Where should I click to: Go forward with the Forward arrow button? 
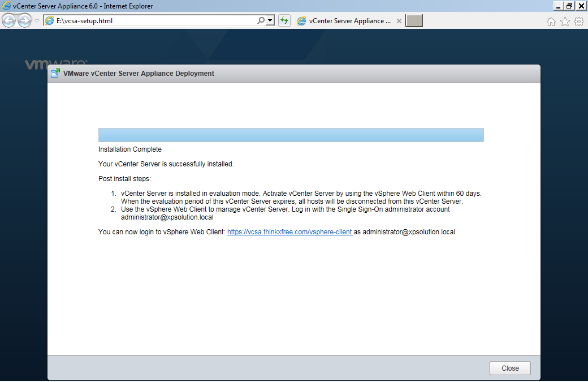click(25, 20)
